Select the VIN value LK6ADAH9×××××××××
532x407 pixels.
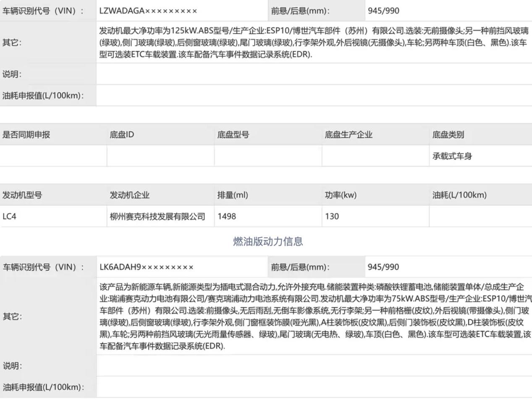pos(147,267)
